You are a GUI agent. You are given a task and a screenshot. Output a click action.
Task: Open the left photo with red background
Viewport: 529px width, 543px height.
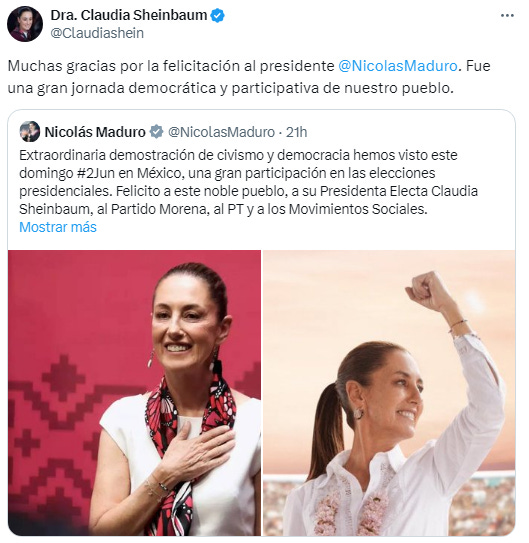(x=134, y=393)
